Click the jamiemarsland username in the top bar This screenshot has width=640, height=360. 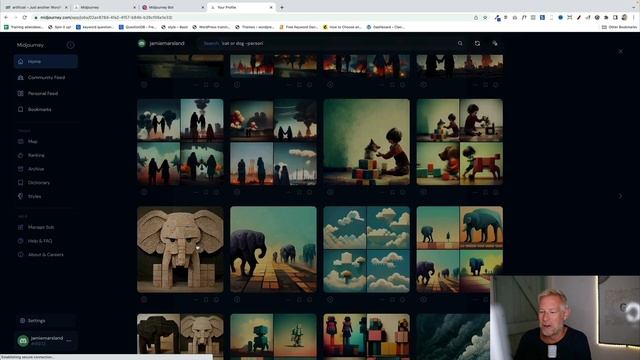point(167,43)
